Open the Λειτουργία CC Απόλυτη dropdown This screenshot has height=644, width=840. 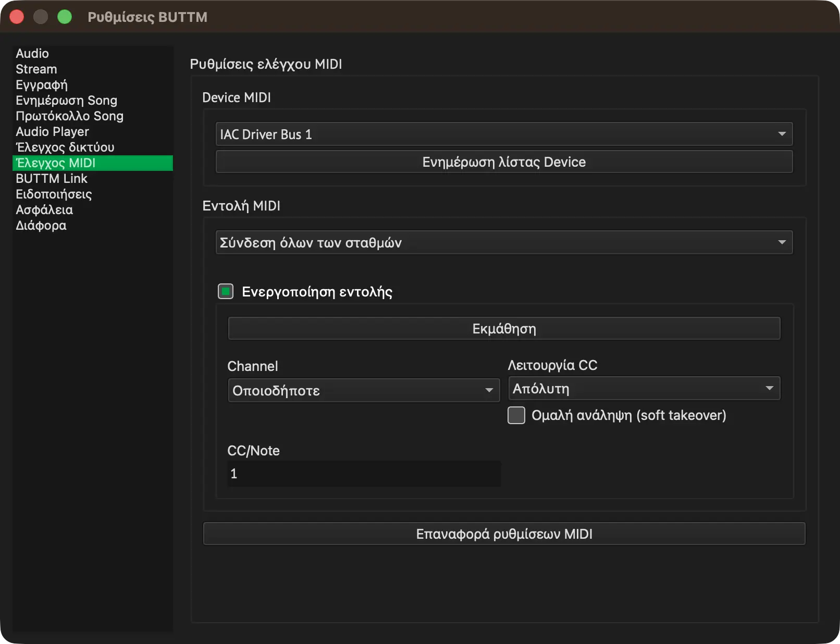[x=644, y=388]
